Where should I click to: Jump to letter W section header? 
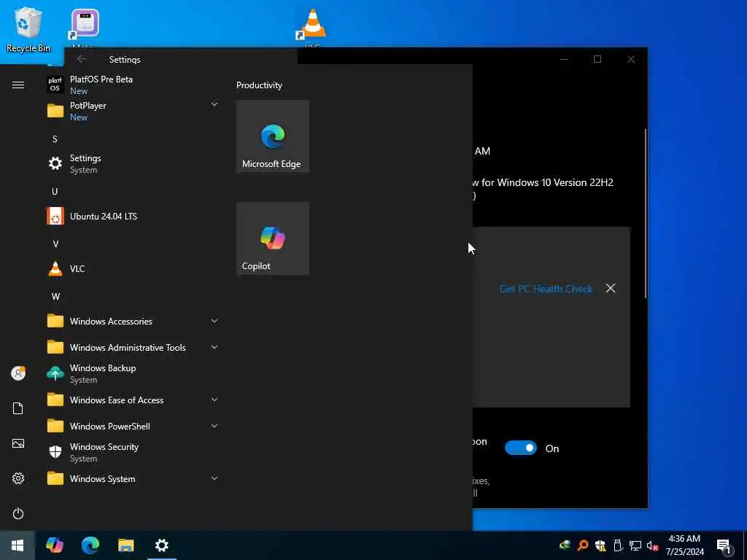point(55,296)
